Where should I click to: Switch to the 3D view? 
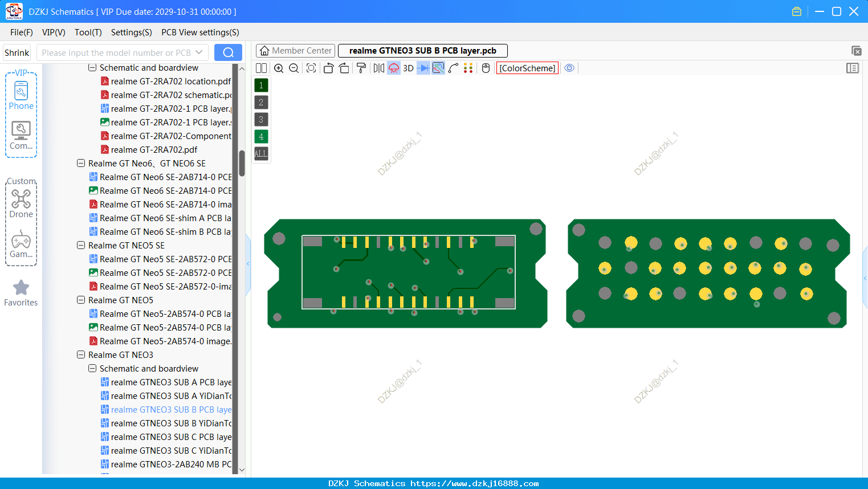pyautogui.click(x=408, y=68)
